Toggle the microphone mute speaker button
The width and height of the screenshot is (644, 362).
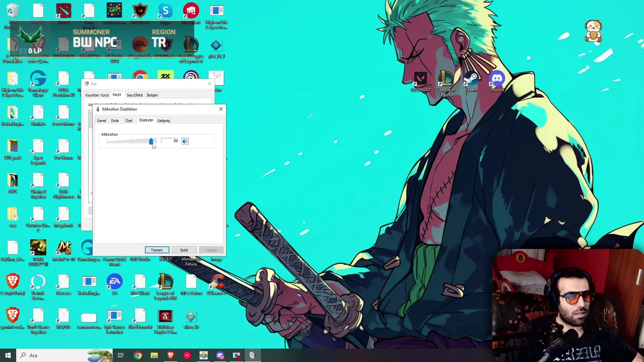185,141
